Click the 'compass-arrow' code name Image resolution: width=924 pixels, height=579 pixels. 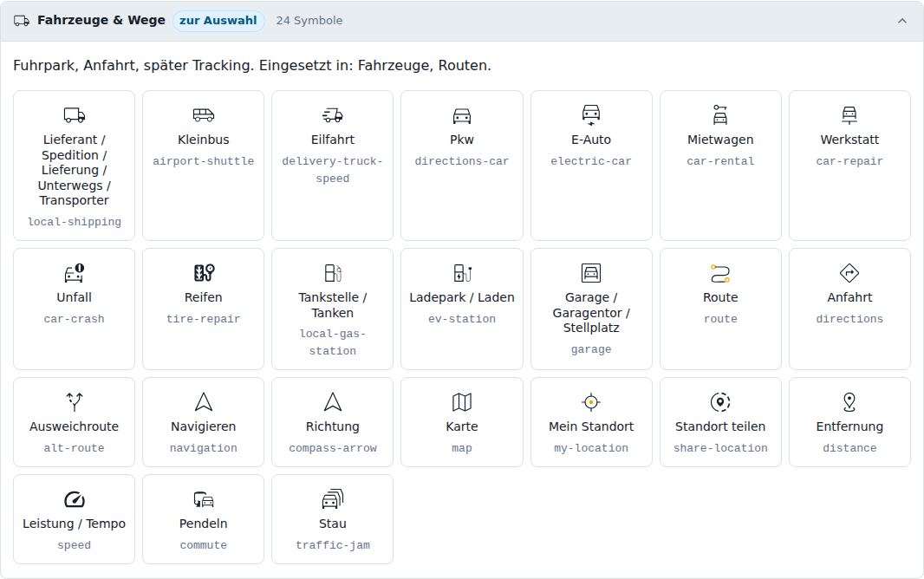(332, 447)
